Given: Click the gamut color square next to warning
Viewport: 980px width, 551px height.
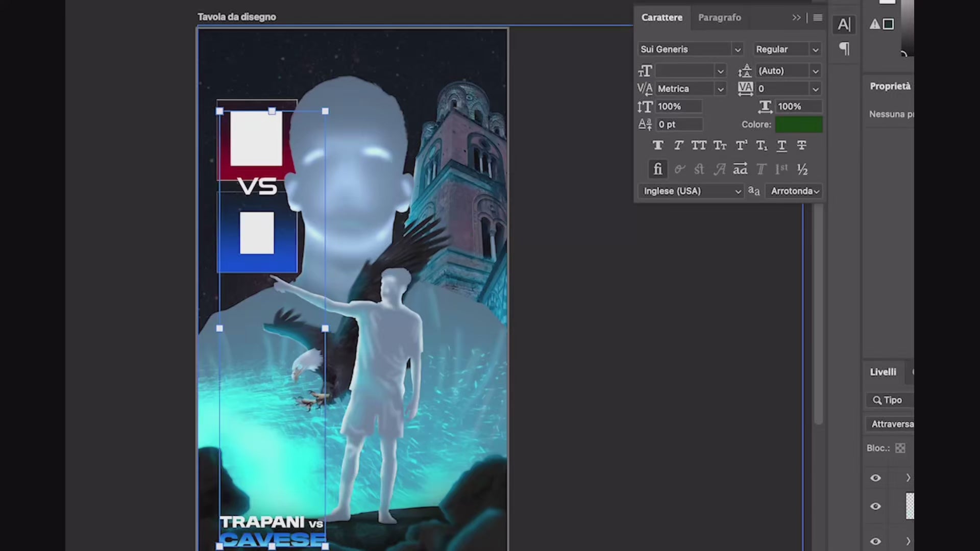Looking at the screenshot, I should pyautogui.click(x=889, y=24).
